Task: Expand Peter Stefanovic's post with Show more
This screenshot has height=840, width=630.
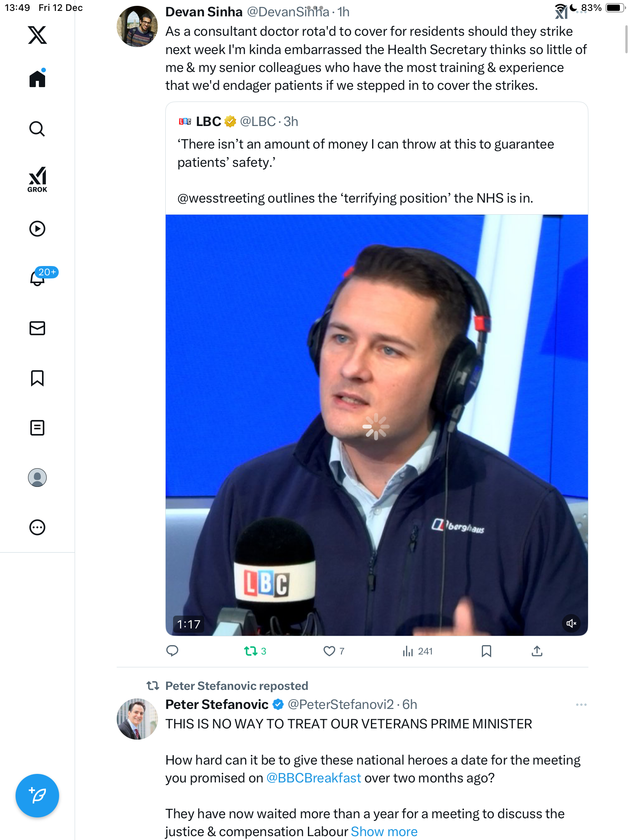Action: click(384, 831)
